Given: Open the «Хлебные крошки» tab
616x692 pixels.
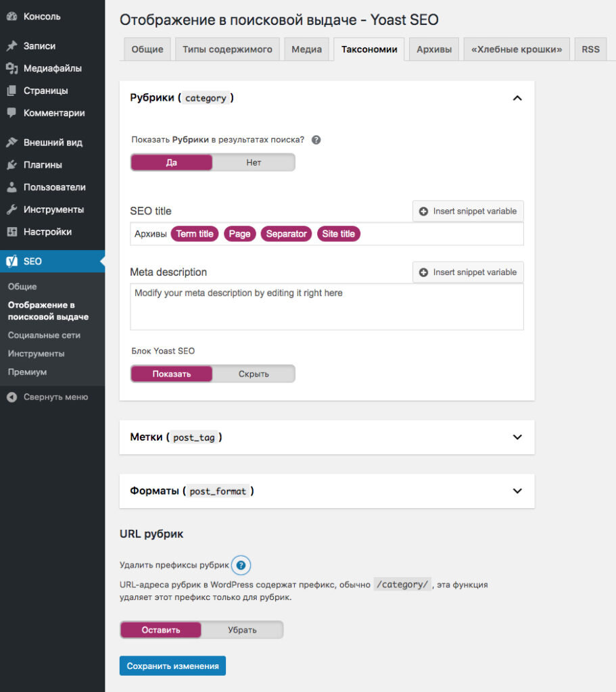Looking at the screenshot, I should (x=517, y=49).
